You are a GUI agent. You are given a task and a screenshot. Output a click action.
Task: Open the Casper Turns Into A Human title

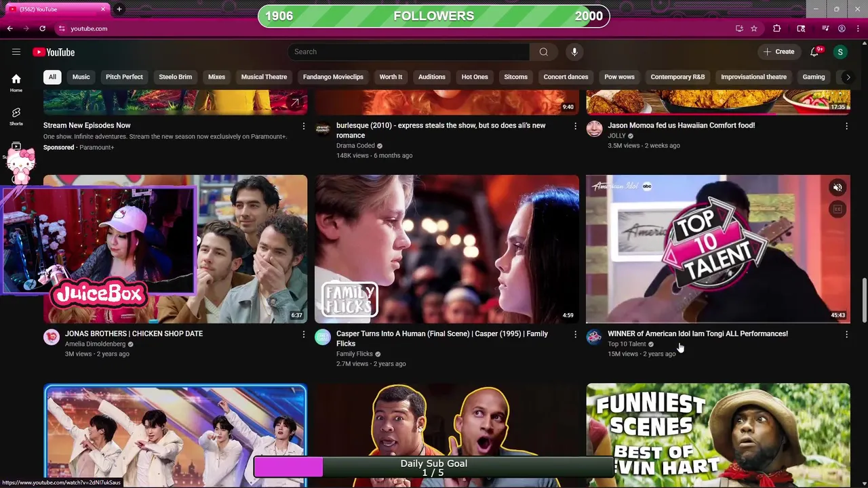(442, 338)
